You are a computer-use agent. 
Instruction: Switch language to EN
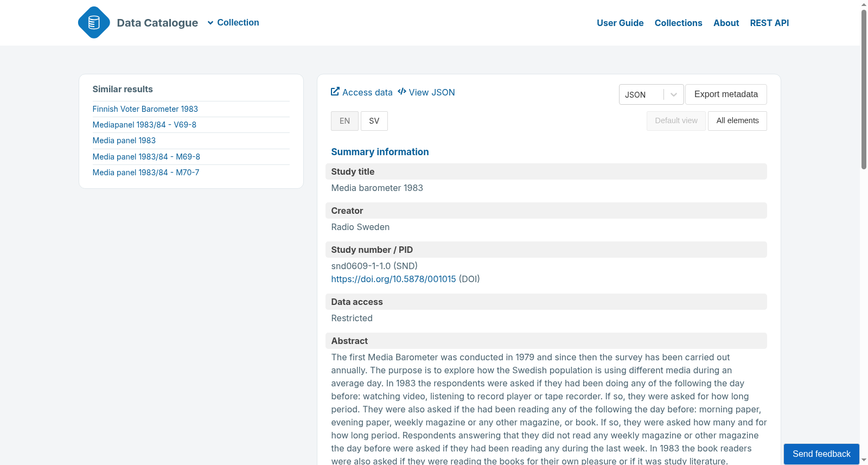344,121
